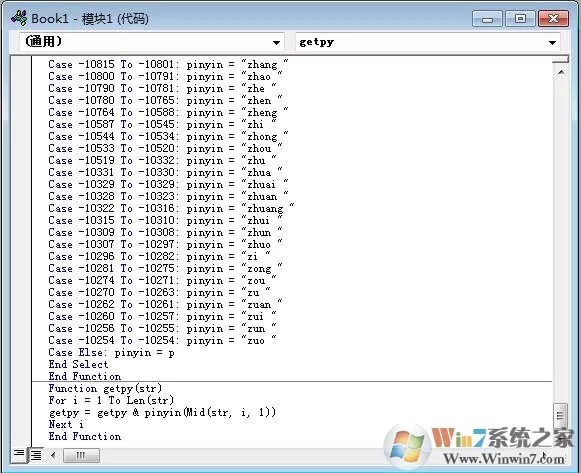Minimize the Book1 code window
The width and height of the screenshot is (581, 473).
pyautogui.click(x=487, y=19)
